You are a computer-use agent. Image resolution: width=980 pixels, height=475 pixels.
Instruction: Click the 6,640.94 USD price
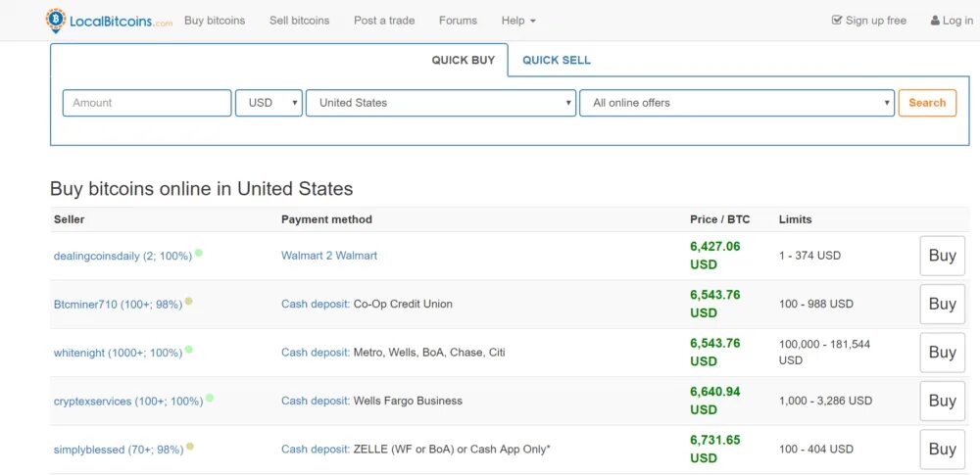tap(715, 401)
